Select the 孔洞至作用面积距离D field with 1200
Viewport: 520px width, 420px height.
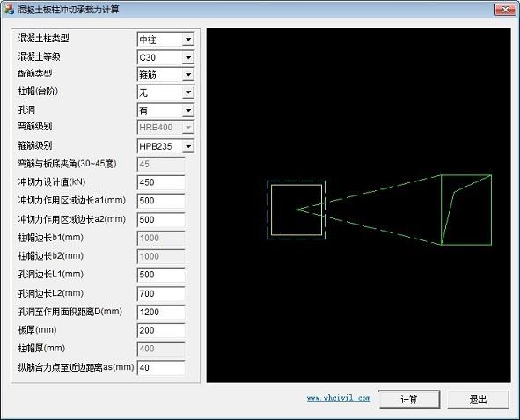click(161, 313)
